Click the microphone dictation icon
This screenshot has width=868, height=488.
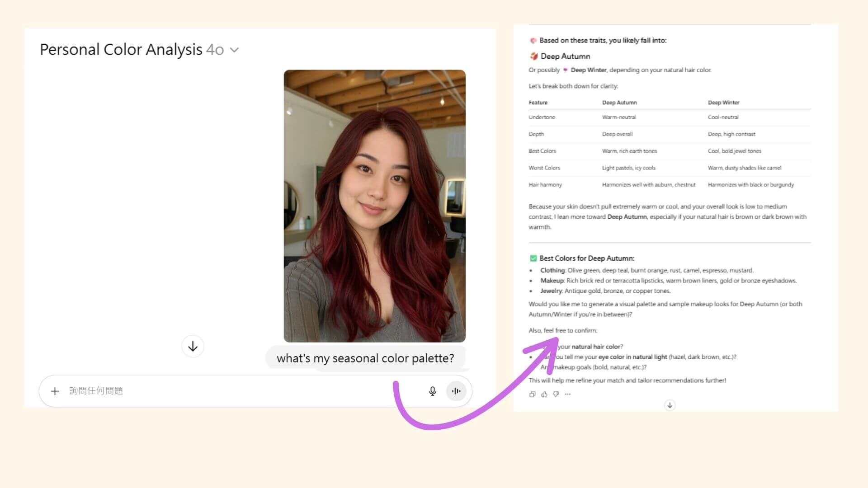tap(432, 391)
